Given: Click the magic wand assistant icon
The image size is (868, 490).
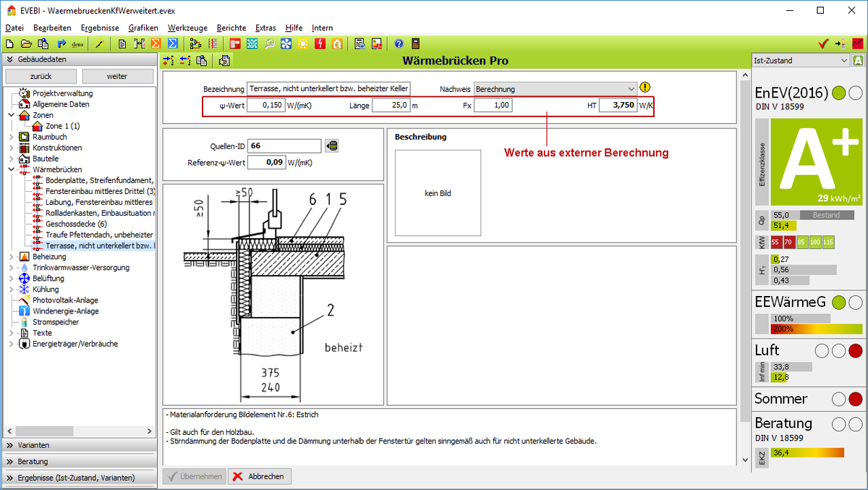Looking at the screenshot, I should 99,43.
